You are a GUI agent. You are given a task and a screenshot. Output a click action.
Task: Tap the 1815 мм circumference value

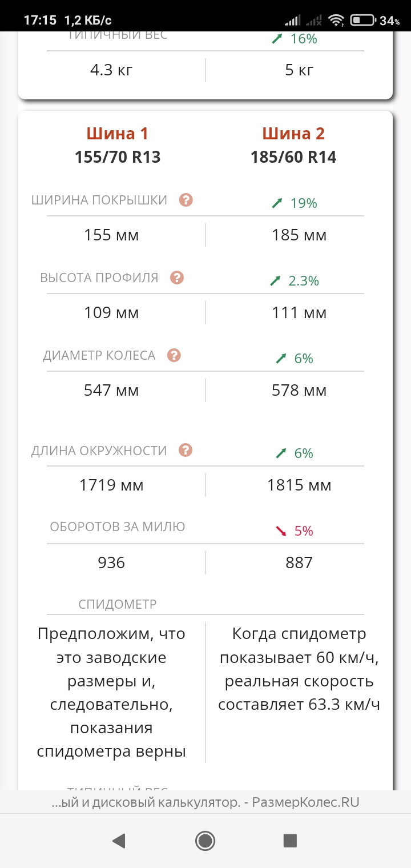click(299, 485)
